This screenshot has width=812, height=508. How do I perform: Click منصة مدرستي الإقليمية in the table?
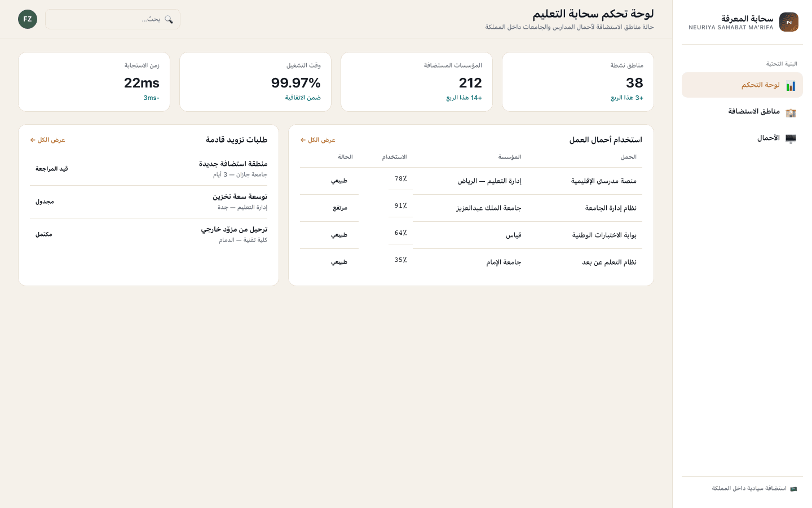pyautogui.click(x=604, y=181)
